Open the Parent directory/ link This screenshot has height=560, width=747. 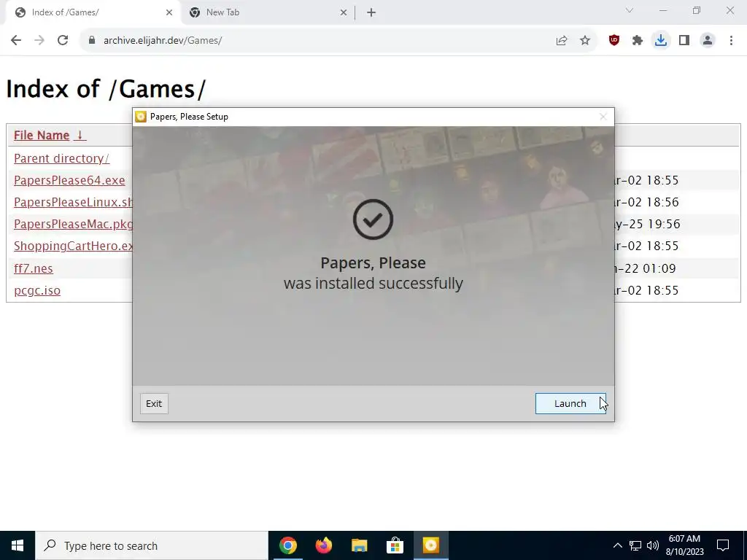[61, 158]
